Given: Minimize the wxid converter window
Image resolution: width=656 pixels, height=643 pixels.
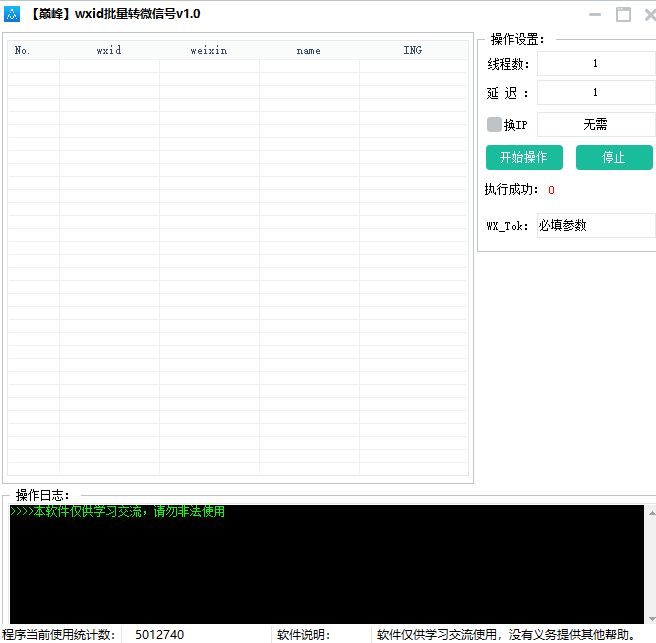Looking at the screenshot, I should 595,14.
